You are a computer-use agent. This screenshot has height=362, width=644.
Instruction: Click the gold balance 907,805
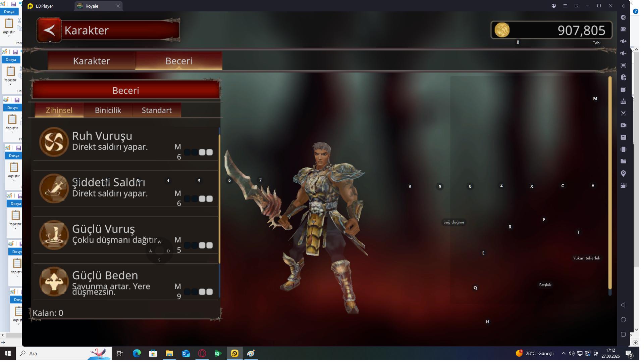coord(581,31)
